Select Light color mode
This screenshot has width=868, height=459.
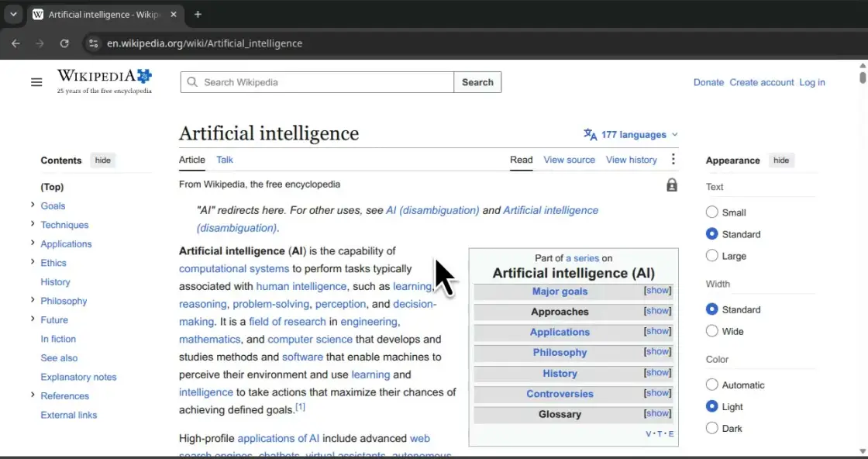pos(712,406)
